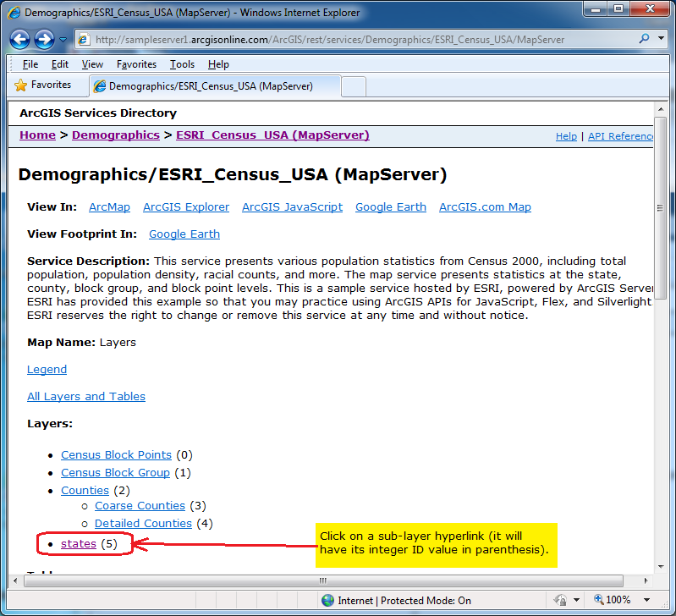Viewport: 676px width, 616px height.
Task: Open the Coarse Counties sub-layer
Action: pyautogui.click(x=140, y=506)
